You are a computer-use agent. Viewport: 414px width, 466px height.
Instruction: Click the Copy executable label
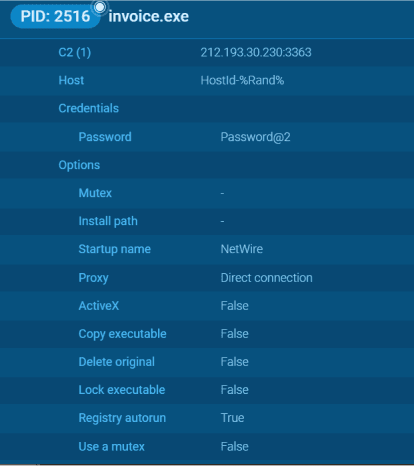pos(122,334)
